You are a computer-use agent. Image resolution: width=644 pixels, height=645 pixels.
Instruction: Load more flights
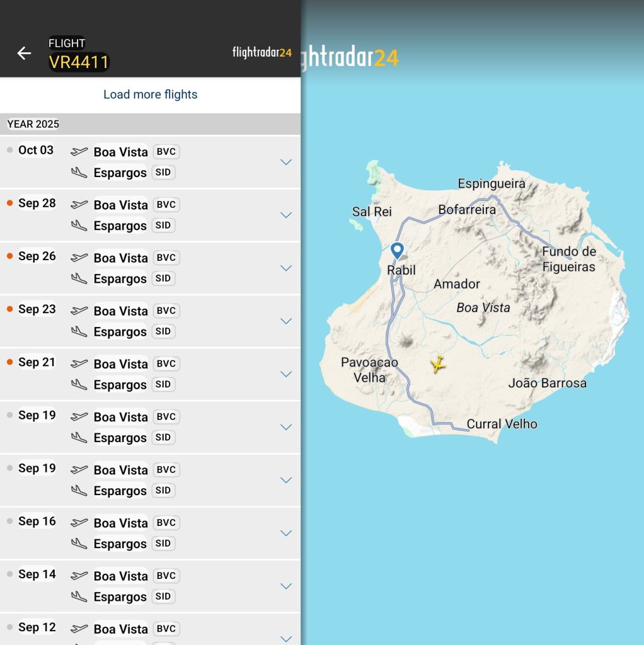click(x=150, y=94)
